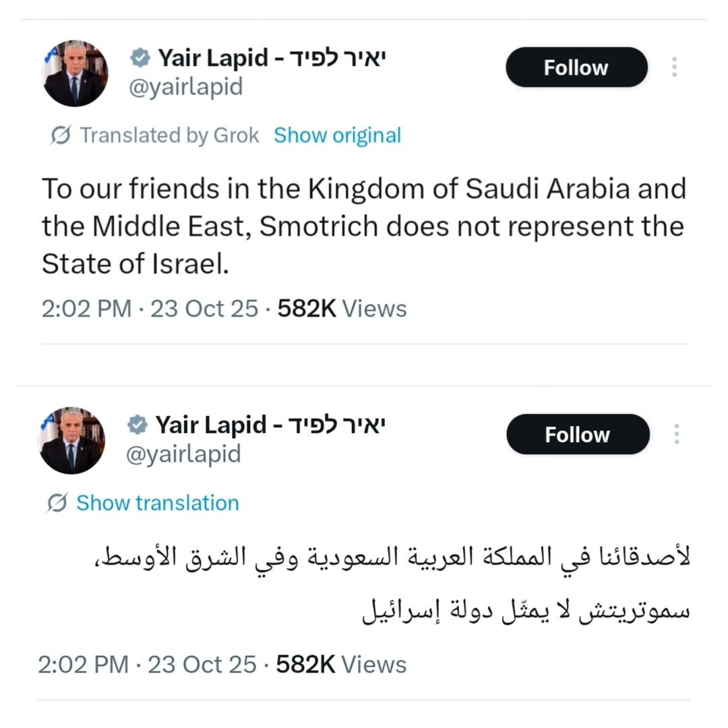Open the profile picture on the first tweet
The image size is (728, 728).
click(x=75, y=73)
